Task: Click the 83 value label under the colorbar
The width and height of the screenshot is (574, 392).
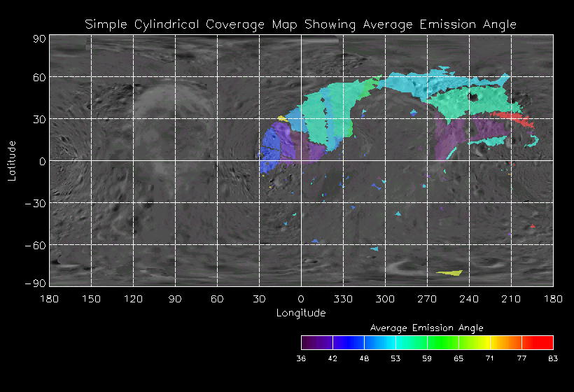Action: [553, 358]
